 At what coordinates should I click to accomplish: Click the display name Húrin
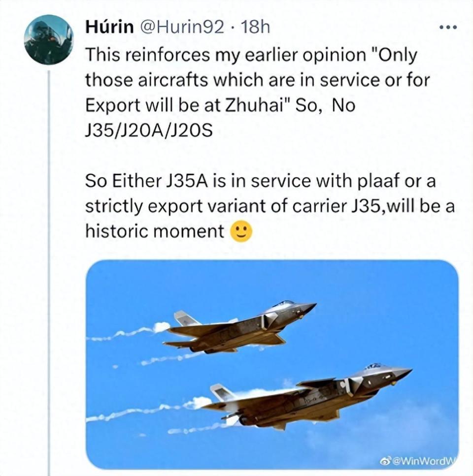(x=109, y=27)
